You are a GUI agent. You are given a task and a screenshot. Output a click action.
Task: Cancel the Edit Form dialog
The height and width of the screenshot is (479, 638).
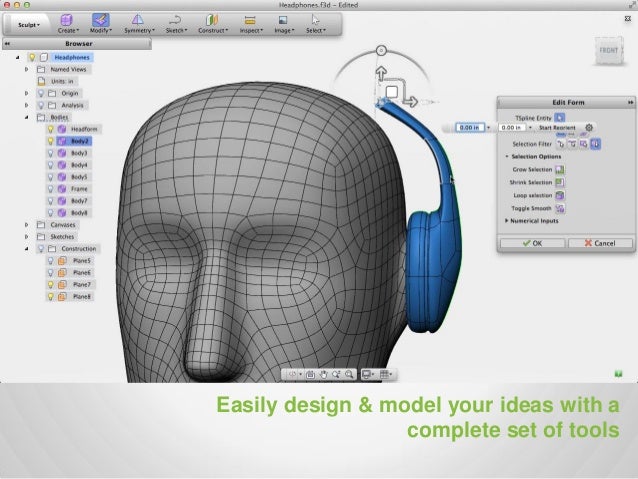(600, 241)
